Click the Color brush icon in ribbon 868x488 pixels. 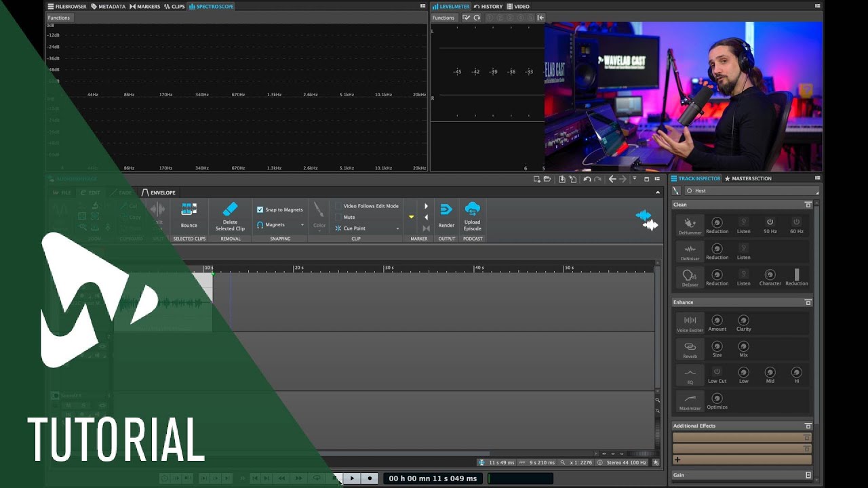click(319, 210)
